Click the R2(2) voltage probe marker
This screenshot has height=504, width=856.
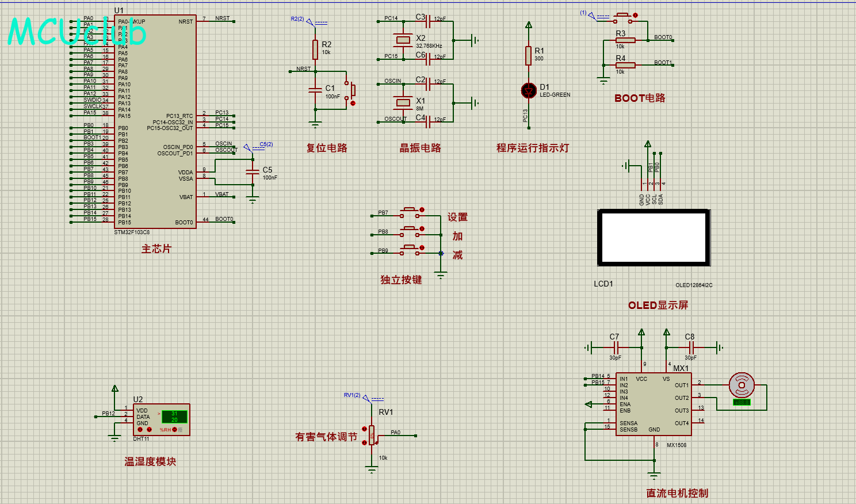coord(309,22)
